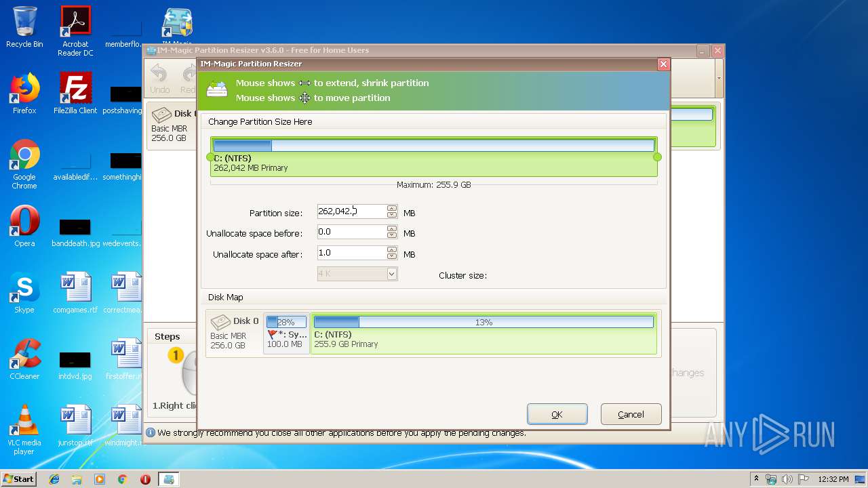Grab left resize handle of partition bar
This screenshot has height=488, width=868.
coord(210,157)
